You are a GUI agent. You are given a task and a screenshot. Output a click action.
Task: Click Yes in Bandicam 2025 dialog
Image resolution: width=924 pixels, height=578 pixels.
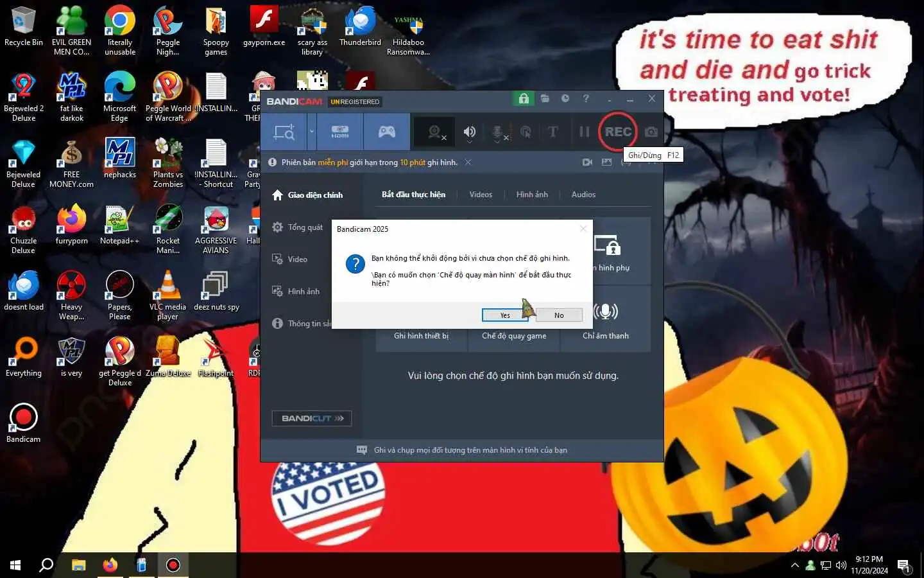tap(505, 315)
